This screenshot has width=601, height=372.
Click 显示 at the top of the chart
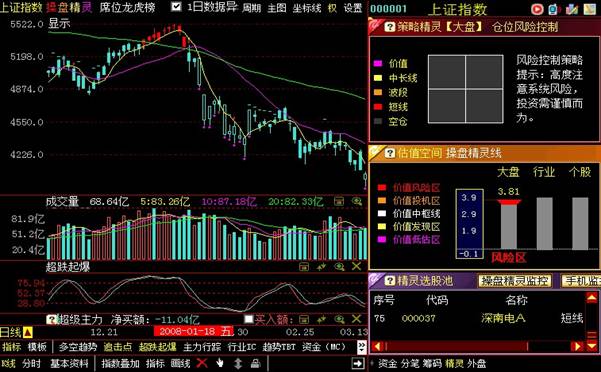coord(59,23)
